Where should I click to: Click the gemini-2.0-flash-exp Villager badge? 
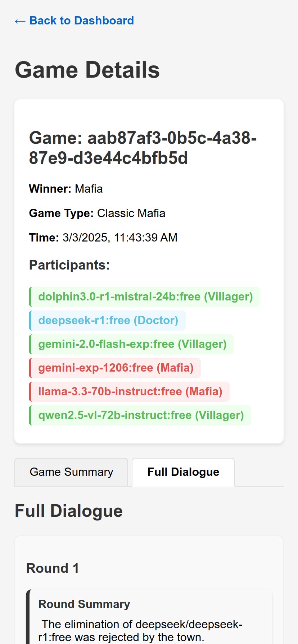pyautogui.click(x=132, y=344)
